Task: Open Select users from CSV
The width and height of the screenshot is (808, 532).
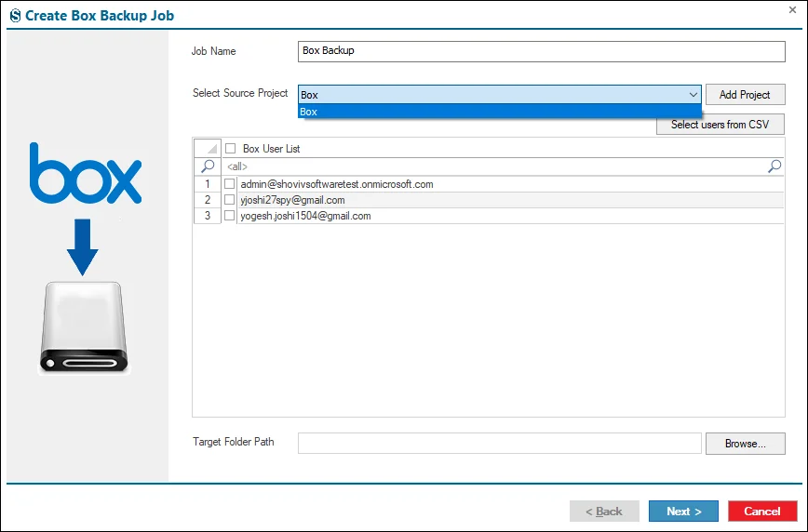Action: (720, 125)
